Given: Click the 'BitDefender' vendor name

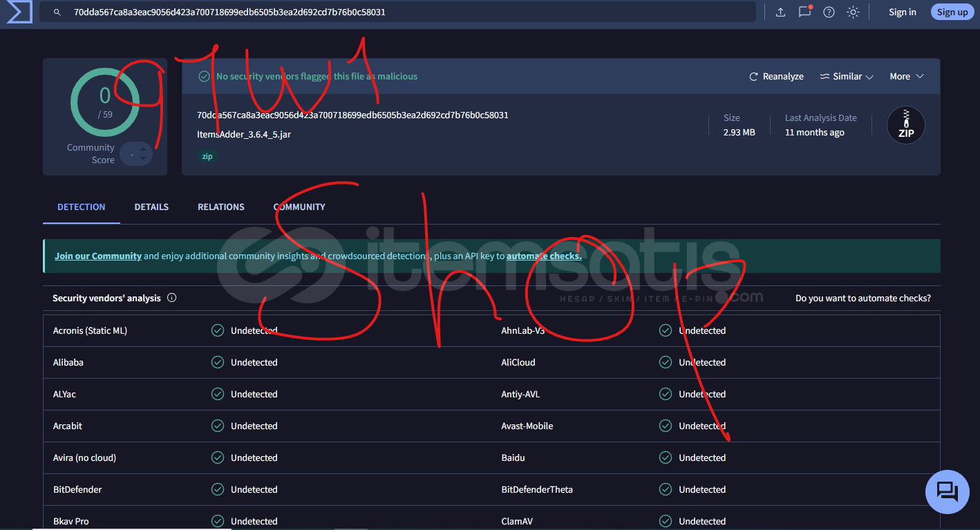Looking at the screenshot, I should [x=77, y=489].
